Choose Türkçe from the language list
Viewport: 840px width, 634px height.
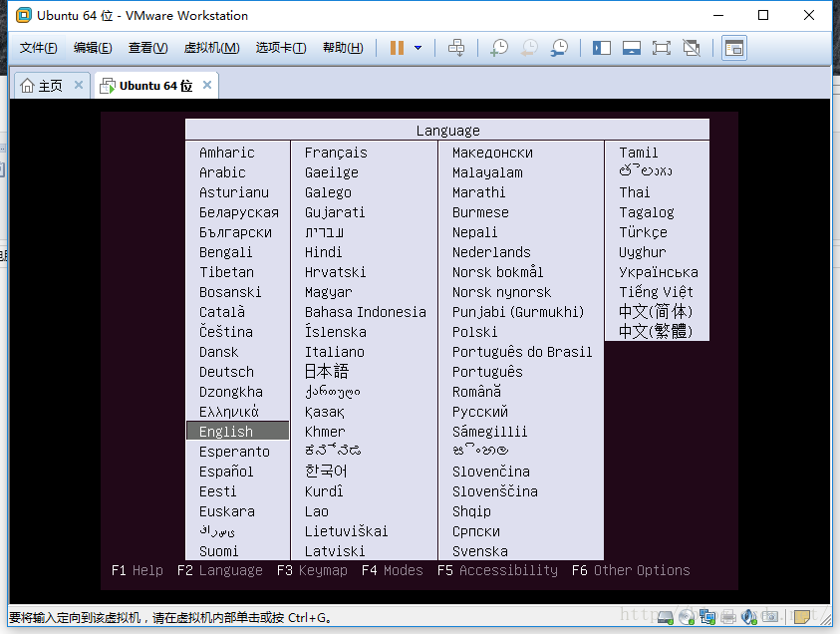click(643, 232)
